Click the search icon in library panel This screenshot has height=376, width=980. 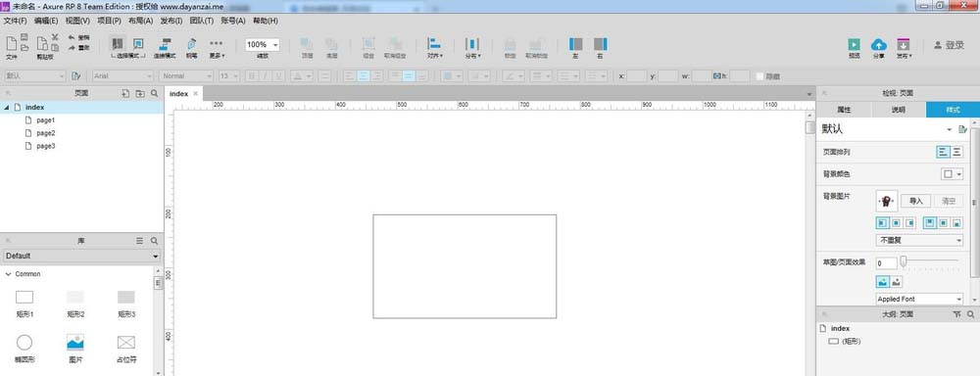(x=155, y=241)
